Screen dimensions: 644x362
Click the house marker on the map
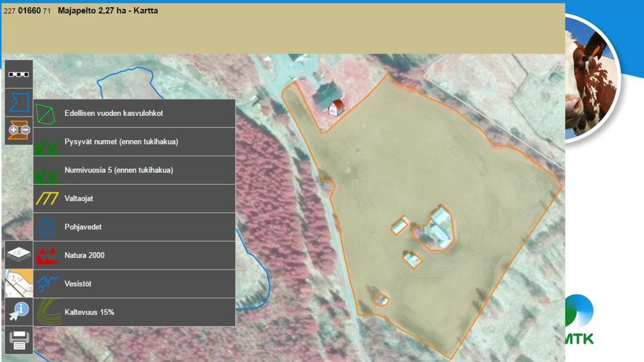[x=336, y=107]
